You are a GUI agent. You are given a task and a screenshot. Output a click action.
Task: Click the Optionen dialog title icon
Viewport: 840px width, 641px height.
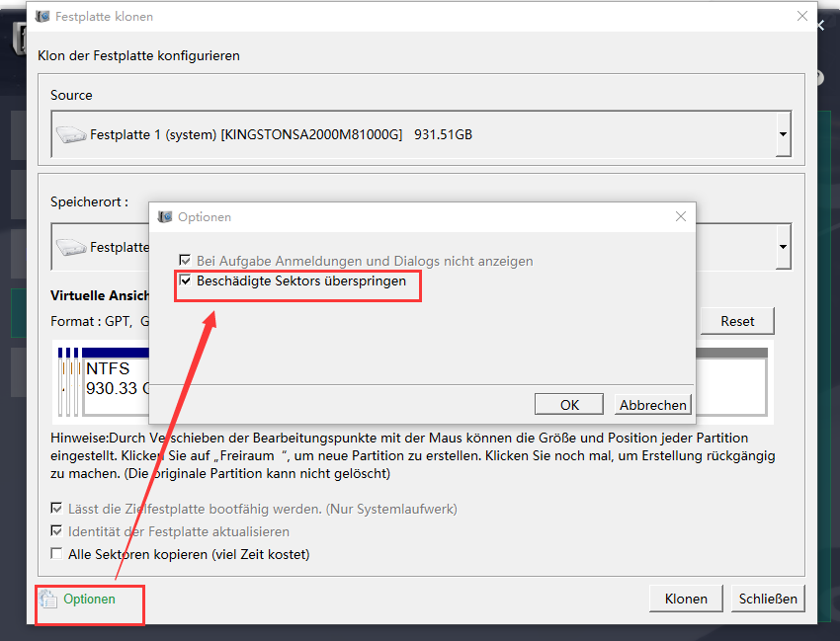165,217
